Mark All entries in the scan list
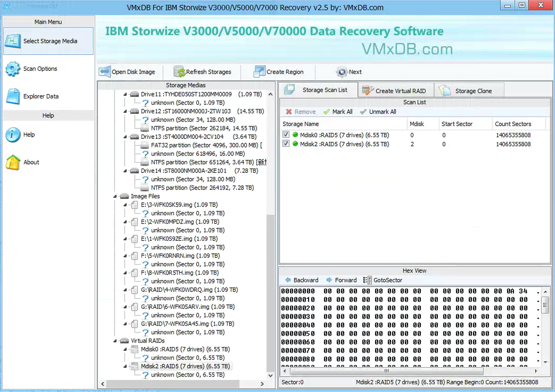 click(x=338, y=112)
